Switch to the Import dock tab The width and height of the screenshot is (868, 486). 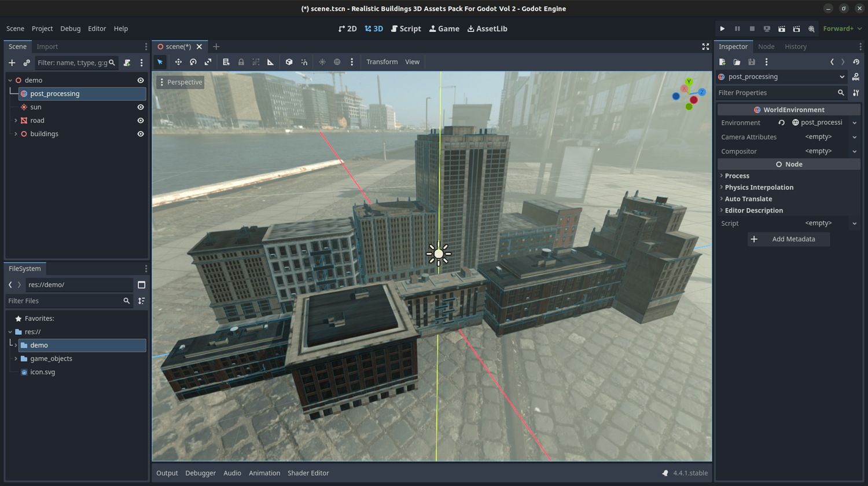(x=47, y=47)
